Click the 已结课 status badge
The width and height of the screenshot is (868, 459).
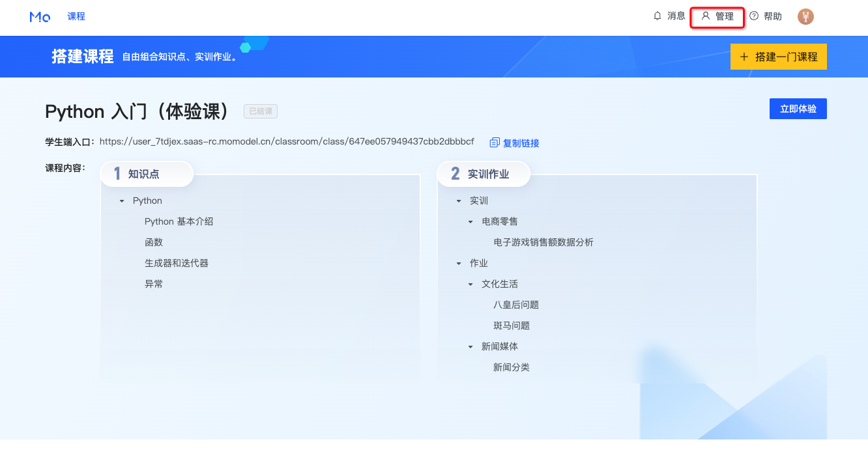[261, 111]
